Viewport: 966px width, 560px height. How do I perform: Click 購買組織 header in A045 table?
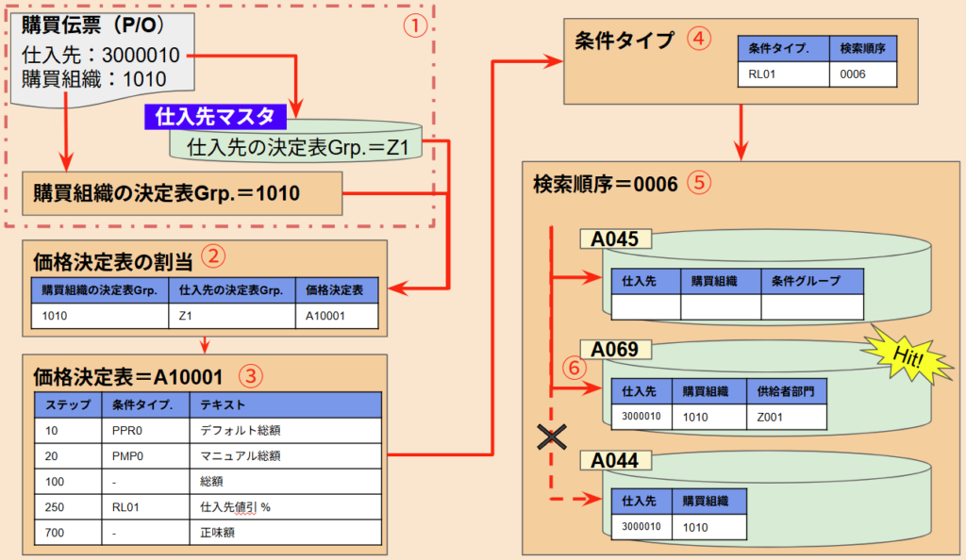pyautogui.click(x=721, y=281)
